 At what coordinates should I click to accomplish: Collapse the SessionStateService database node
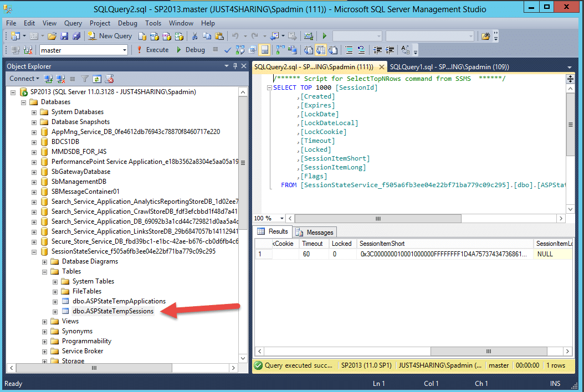click(34, 252)
